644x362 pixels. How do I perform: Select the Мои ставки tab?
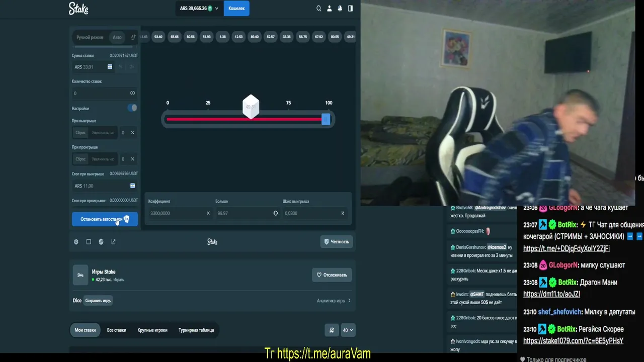[85, 330]
